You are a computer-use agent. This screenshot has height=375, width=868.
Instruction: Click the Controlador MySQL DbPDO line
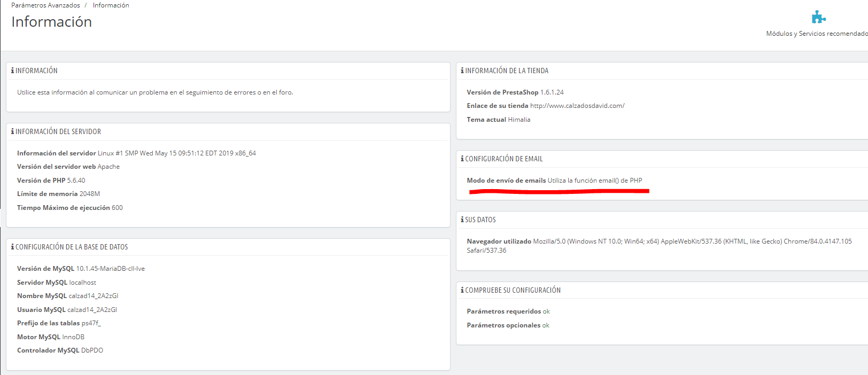[60, 350]
